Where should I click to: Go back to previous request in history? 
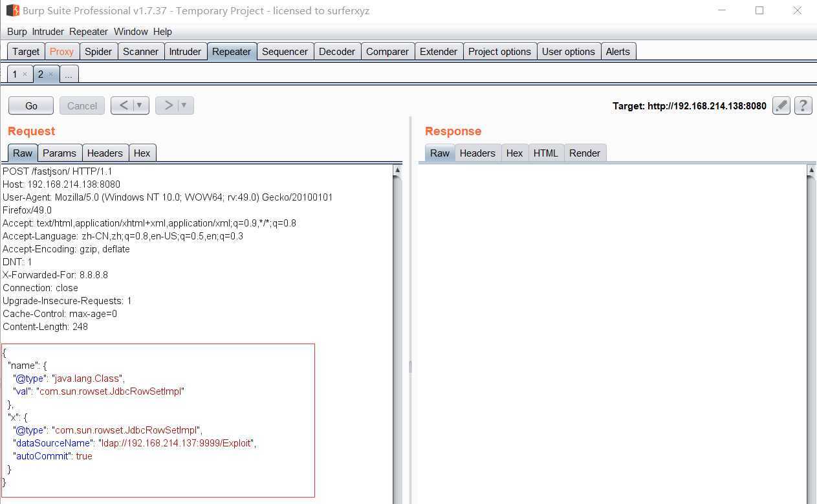point(124,105)
